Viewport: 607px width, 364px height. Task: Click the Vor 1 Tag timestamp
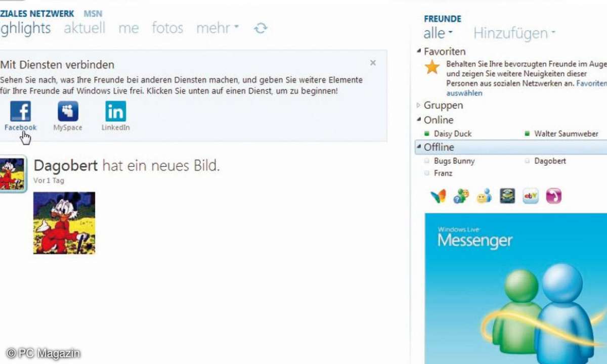[x=49, y=180]
